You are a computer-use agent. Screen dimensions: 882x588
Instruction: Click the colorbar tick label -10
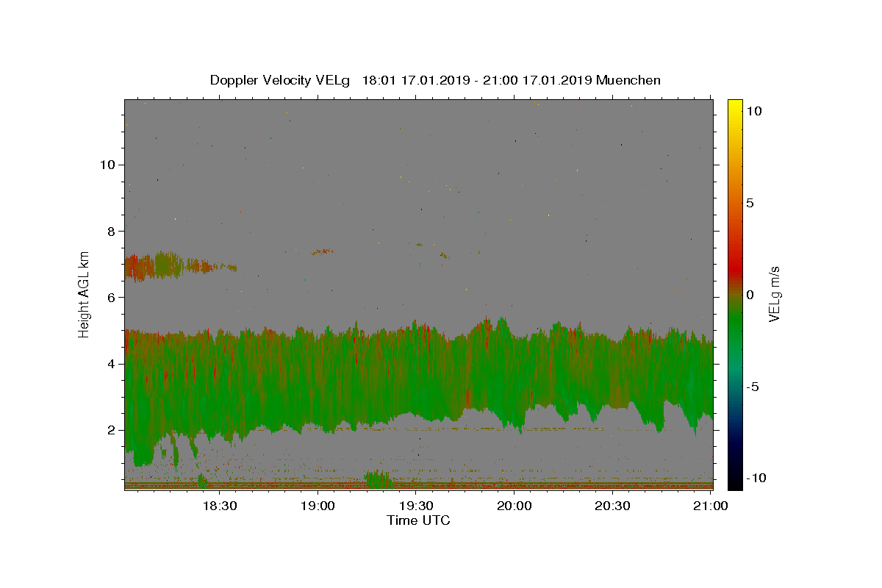pyautogui.click(x=756, y=478)
